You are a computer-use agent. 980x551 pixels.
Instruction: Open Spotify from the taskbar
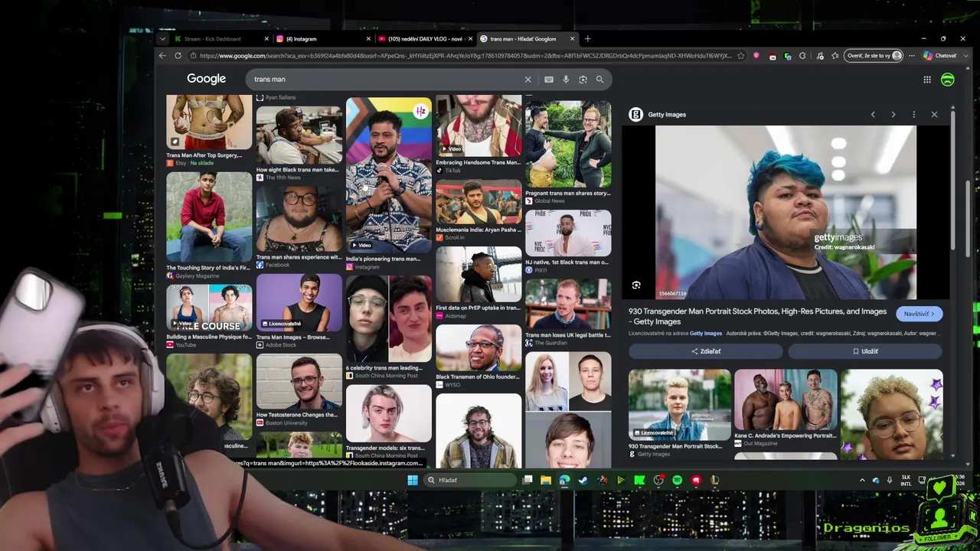click(677, 481)
